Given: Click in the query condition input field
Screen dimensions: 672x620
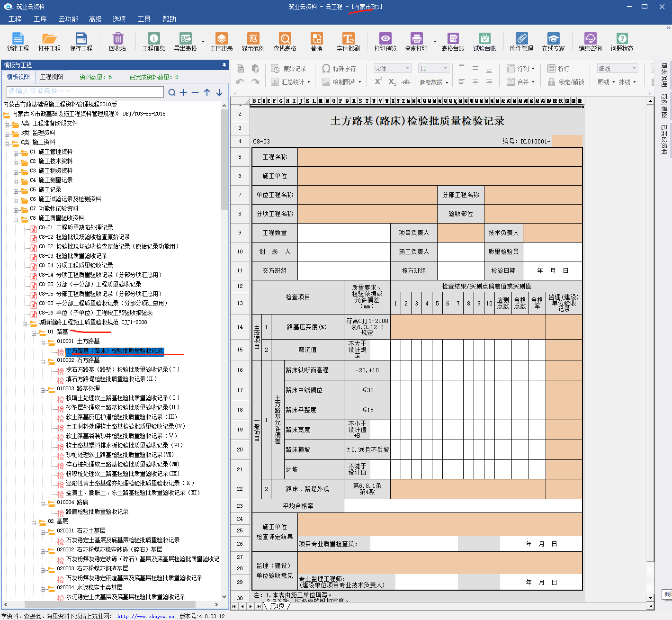Looking at the screenshot, I should coord(85,91).
